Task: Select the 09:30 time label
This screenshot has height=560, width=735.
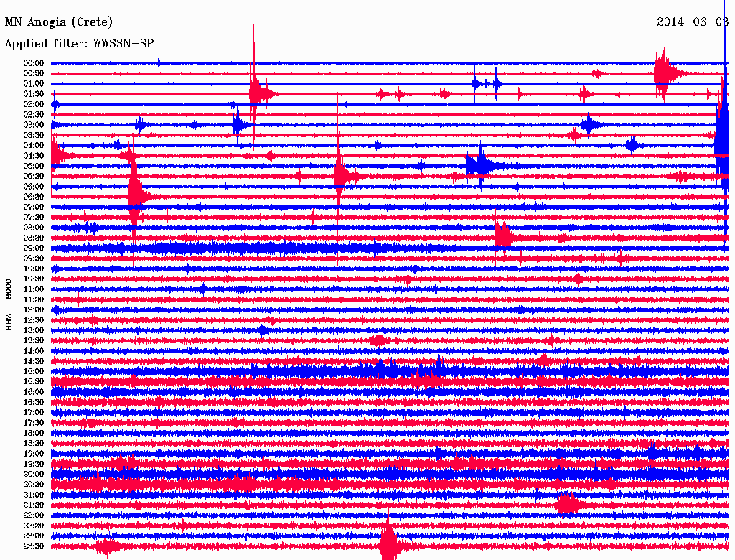Action: pyautogui.click(x=34, y=258)
